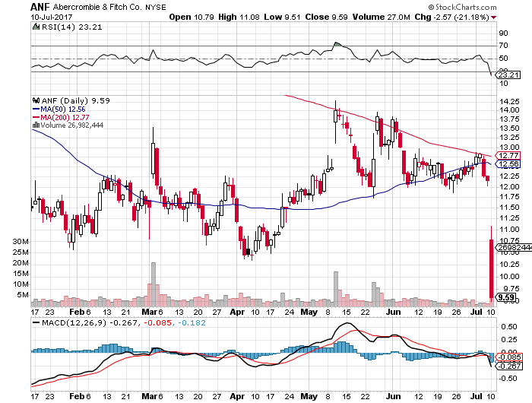
Task: Click the Jul label under the MACD panel
Action: click(x=477, y=396)
